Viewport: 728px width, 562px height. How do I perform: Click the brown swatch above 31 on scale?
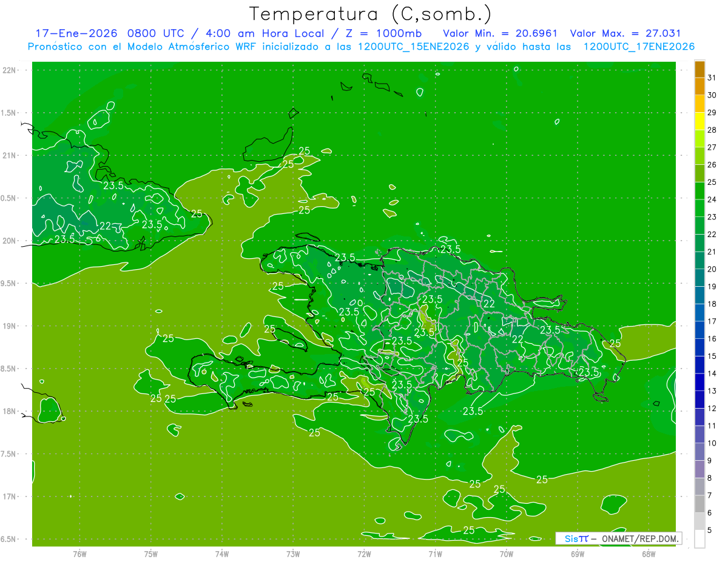pos(699,69)
